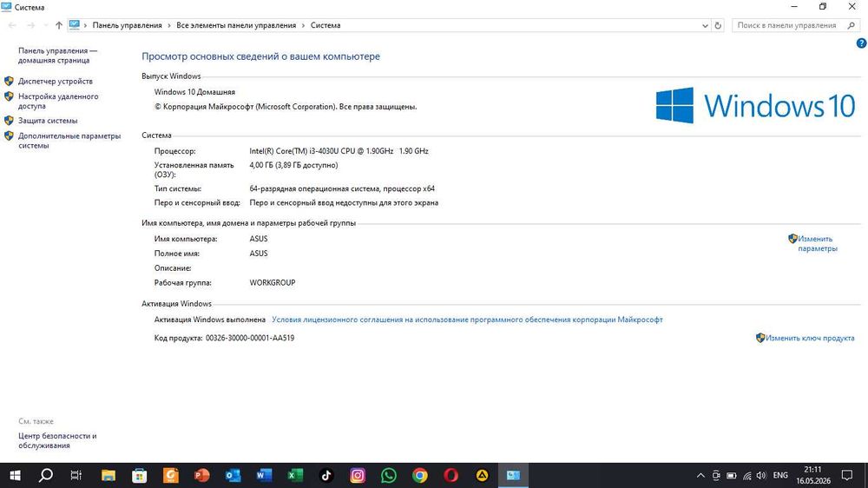
Task: Click product ID 00326-30000-00001-AA519
Action: click(x=250, y=338)
